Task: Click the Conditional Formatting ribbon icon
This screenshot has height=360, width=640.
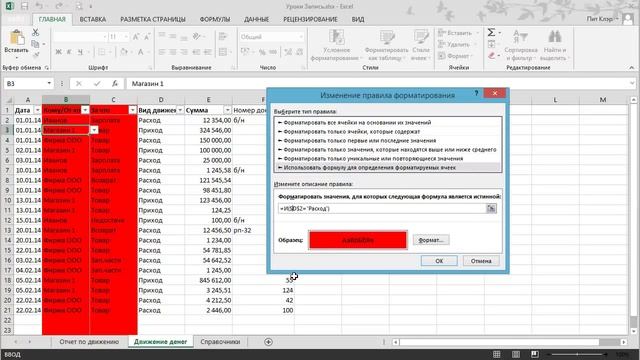Action: (x=336, y=38)
